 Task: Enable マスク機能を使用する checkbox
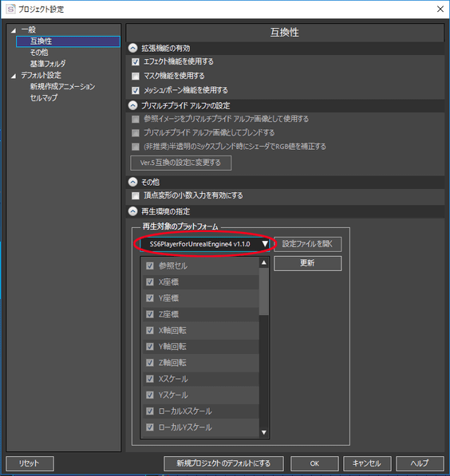[136, 76]
